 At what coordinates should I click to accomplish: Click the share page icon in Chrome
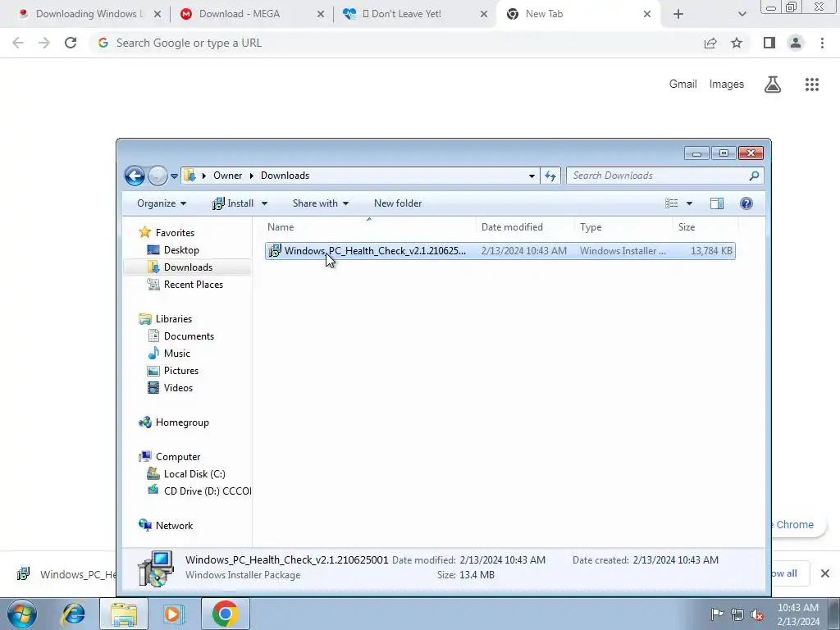coord(710,43)
